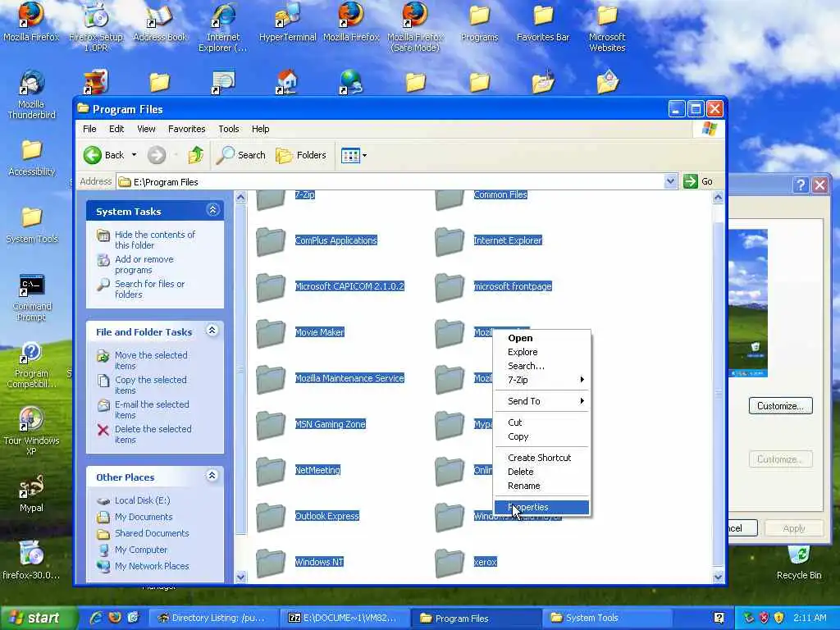Click the Back arrow icon in the toolbar
840x630 pixels.
(92, 155)
